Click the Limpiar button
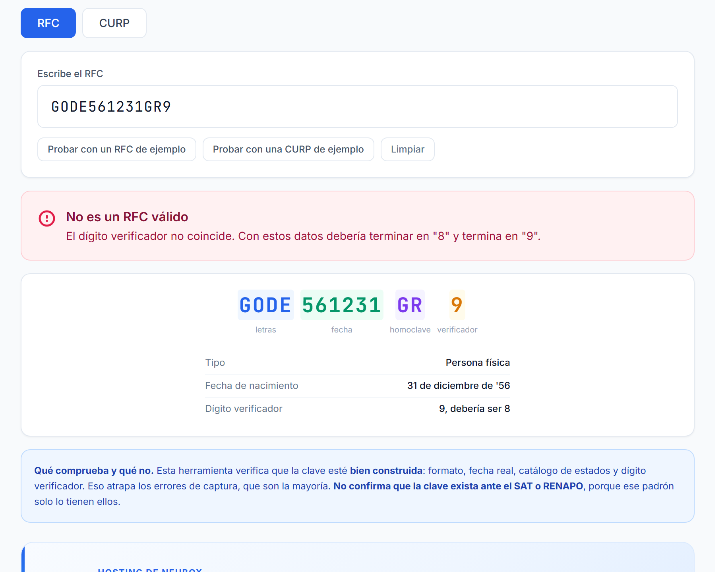 click(407, 149)
